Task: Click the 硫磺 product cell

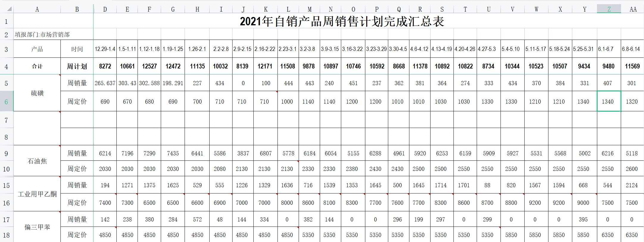Action: click(37, 93)
